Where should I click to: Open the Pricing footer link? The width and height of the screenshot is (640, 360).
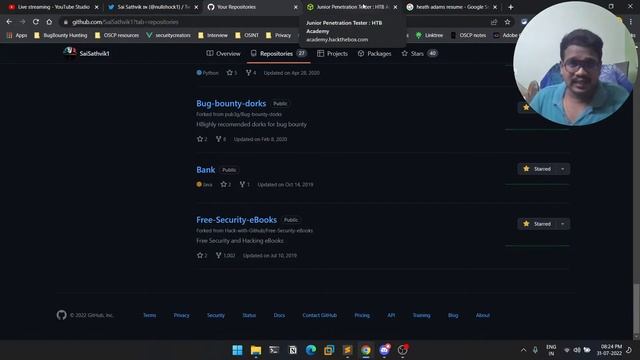tap(362, 316)
